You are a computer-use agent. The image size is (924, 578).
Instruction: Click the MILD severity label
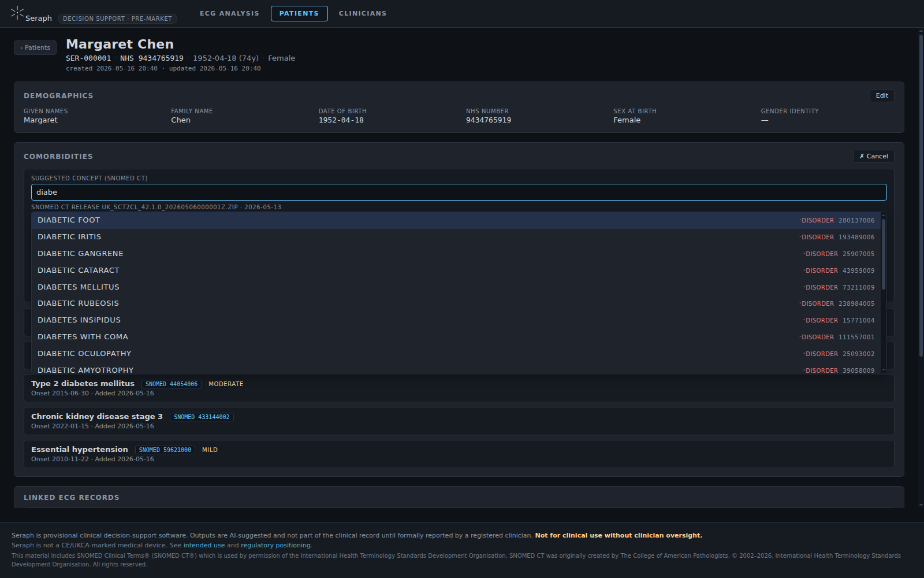click(x=210, y=450)
